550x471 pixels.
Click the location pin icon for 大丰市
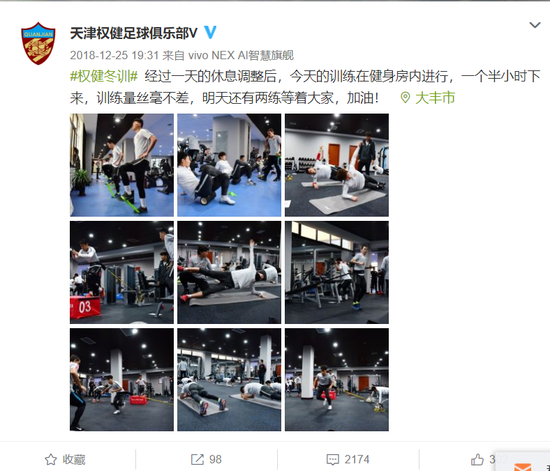tap(405, 97)
